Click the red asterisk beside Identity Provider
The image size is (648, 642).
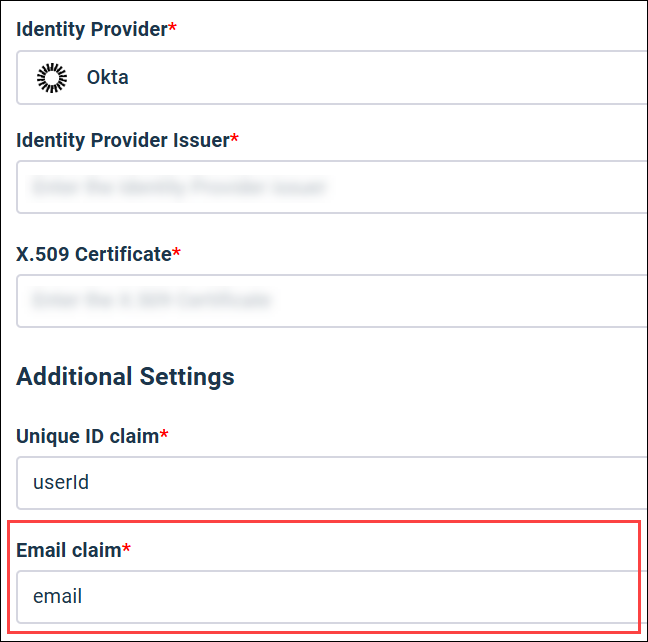(172, 29)
